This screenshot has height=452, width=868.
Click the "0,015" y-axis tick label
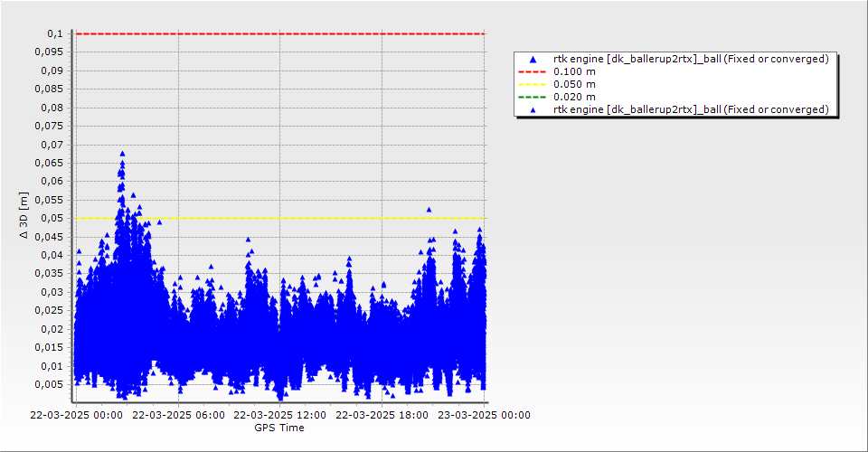(x=49, y=348)
